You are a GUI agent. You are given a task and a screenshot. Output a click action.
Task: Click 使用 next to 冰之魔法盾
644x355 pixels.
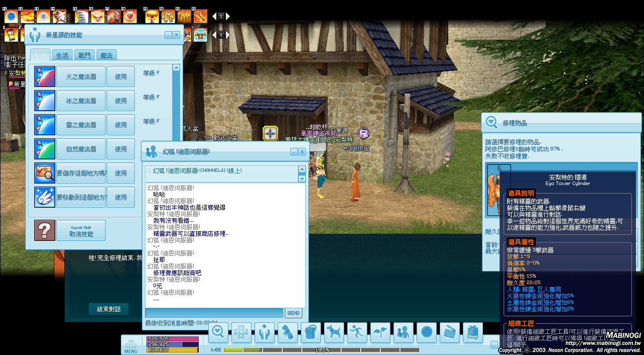point(121,101)
